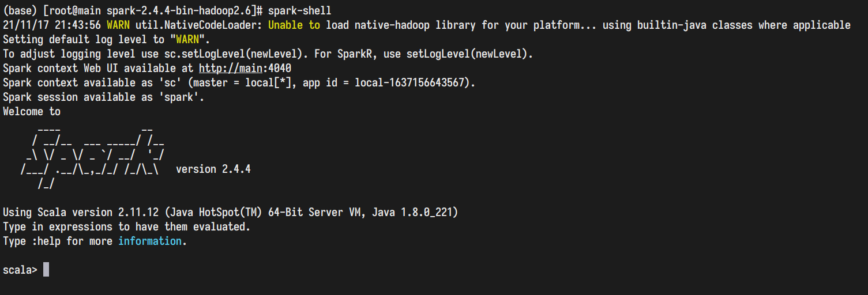
Task: Click the quoted yellow "WARN" log level
Action: pyautogui.click(x=187, y=40)
